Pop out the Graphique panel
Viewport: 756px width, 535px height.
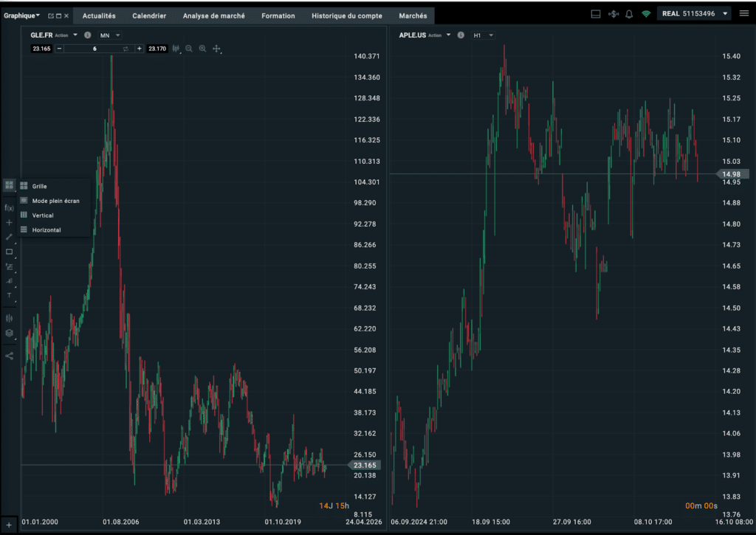click(x=51, y=16)
